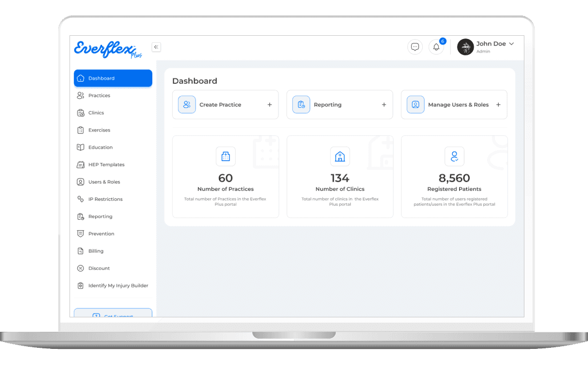Click John Doe's profile avatar
This screenshot has width=588, height=374.
(x=466, y=47)
